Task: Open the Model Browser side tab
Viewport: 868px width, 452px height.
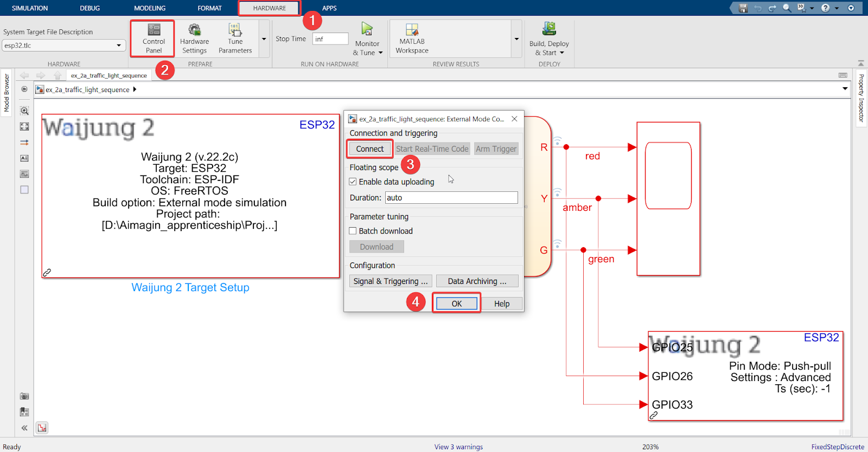Action: (x=7, y=93)
